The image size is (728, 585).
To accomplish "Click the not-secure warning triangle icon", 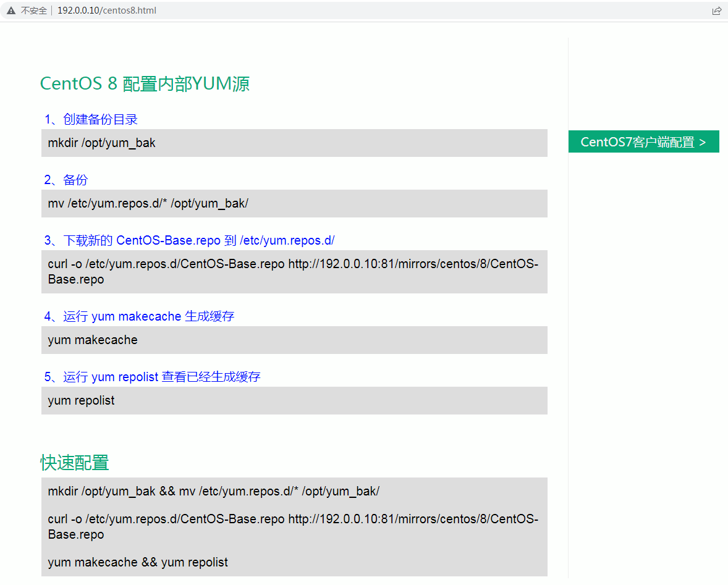I will point(11,11).
